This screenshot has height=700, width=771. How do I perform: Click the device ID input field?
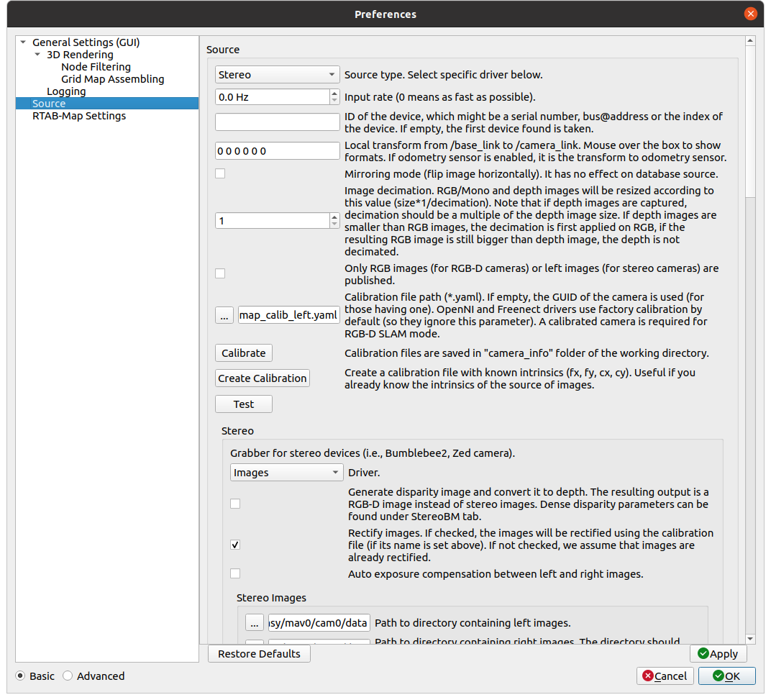tap(278, 122)
